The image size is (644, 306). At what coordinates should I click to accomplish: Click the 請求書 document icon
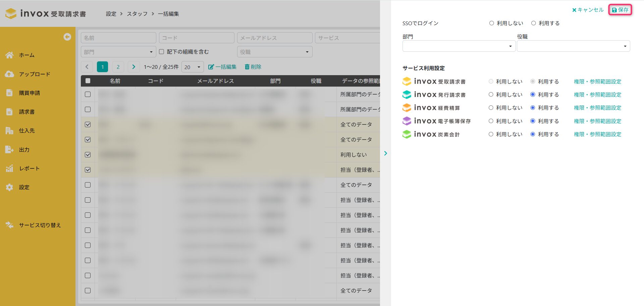click(9, 112)
